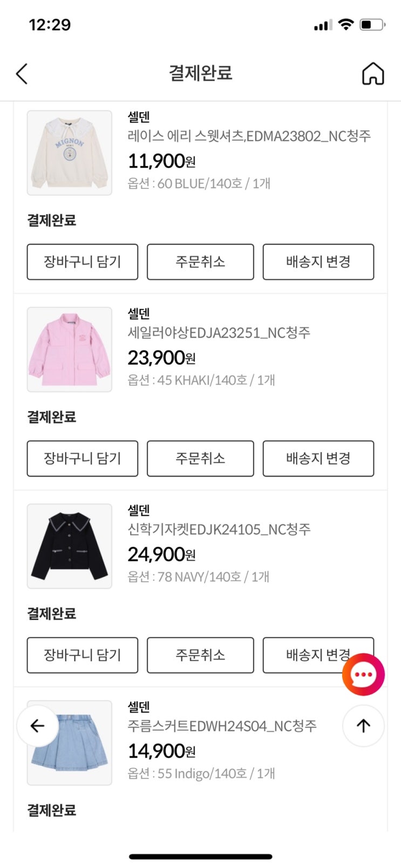This screenshot has width=401, height=868.
Task: Tap the scroll-to-top arrow button
Action: pyautogui.click(x=363, y=726)
